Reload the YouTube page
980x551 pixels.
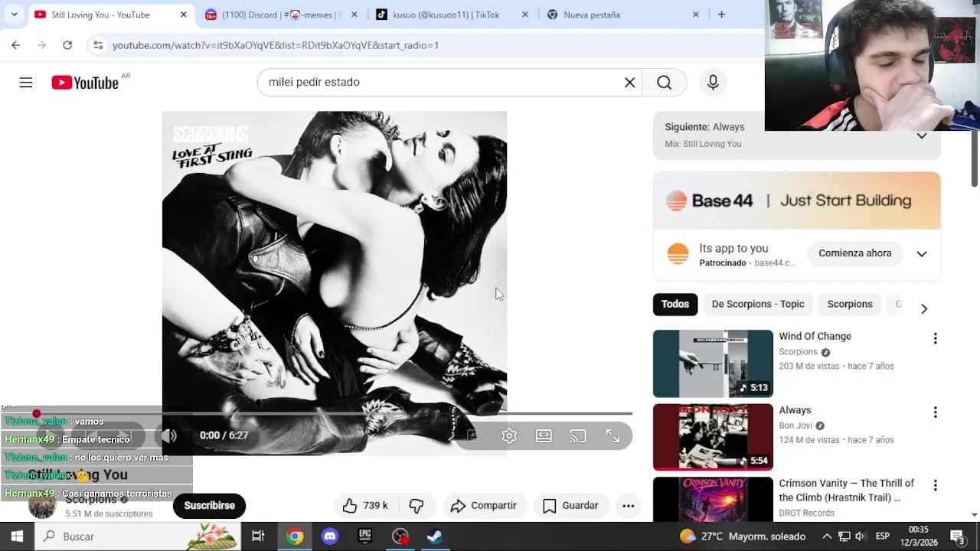click(67, 45)
